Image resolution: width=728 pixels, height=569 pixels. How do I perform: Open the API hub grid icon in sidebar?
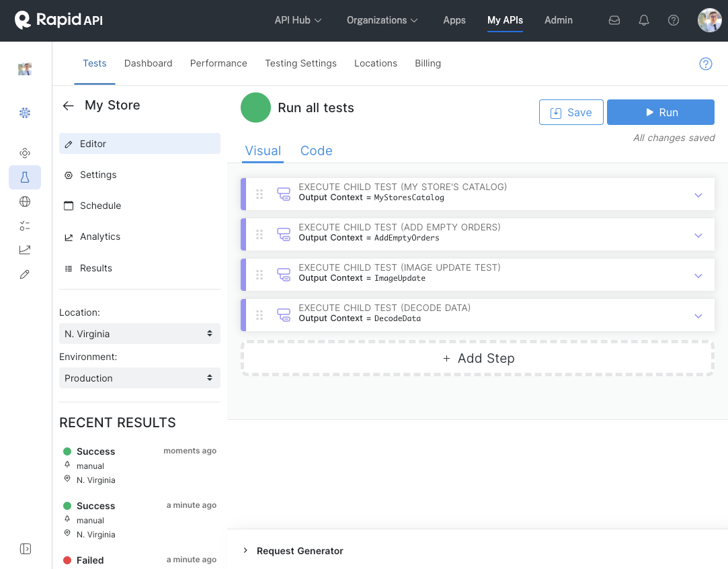25,113
